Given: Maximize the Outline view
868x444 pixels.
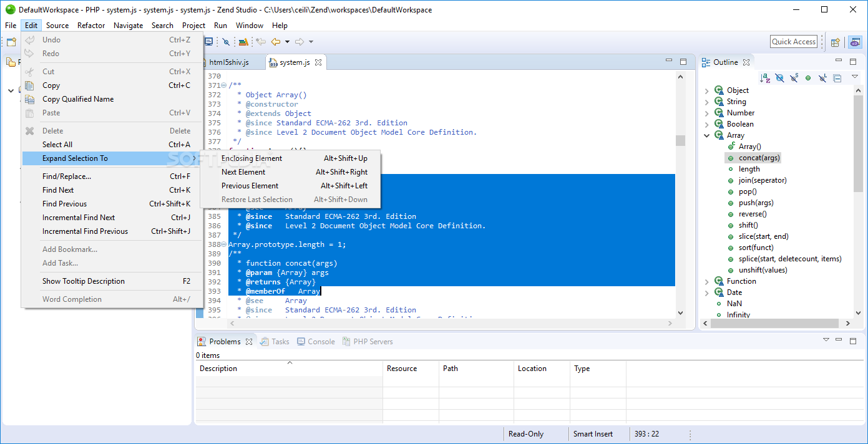Looking at the screenshot, I should coord(854,61).
